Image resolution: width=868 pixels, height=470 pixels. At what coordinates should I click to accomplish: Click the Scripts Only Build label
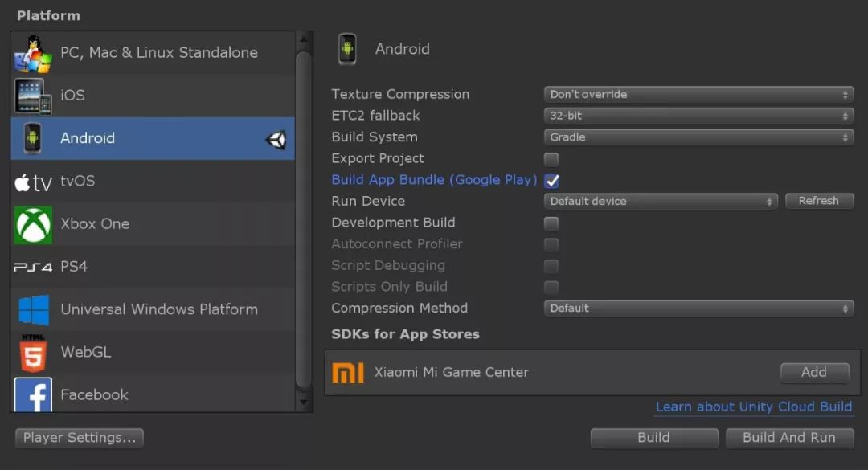pyautogui.click(x=390, y=287)
